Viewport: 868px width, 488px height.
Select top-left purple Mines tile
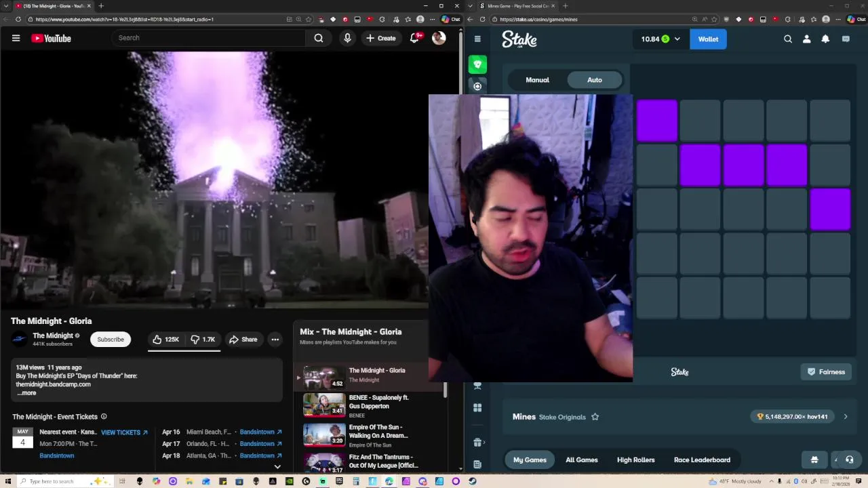coord(656,121)
